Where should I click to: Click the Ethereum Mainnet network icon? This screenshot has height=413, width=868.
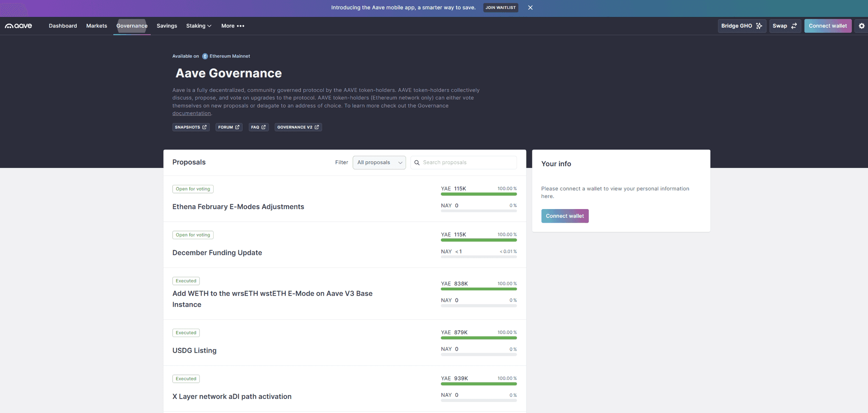(x=205, y=56)
